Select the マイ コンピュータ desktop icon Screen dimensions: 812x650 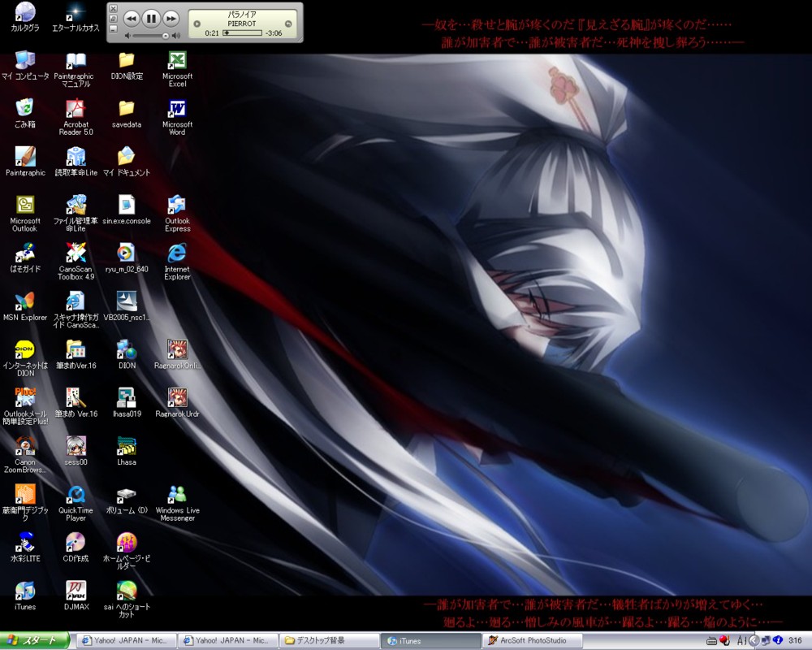tap(25, 65)
